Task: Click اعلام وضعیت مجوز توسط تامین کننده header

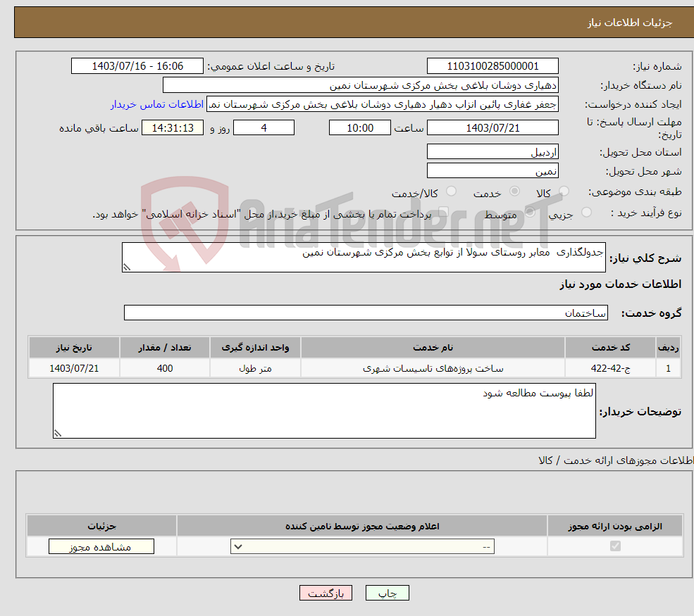Action: 362,526
